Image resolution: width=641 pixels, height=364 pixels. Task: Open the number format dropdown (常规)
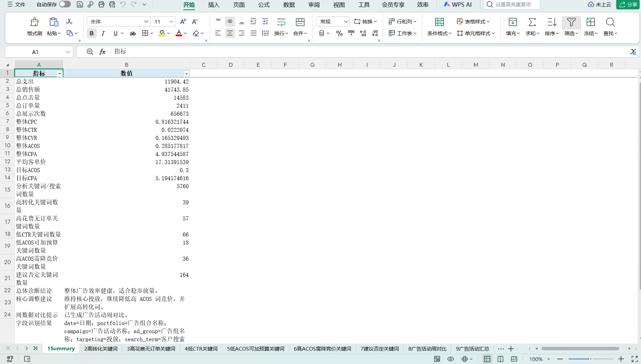[346, 21]
